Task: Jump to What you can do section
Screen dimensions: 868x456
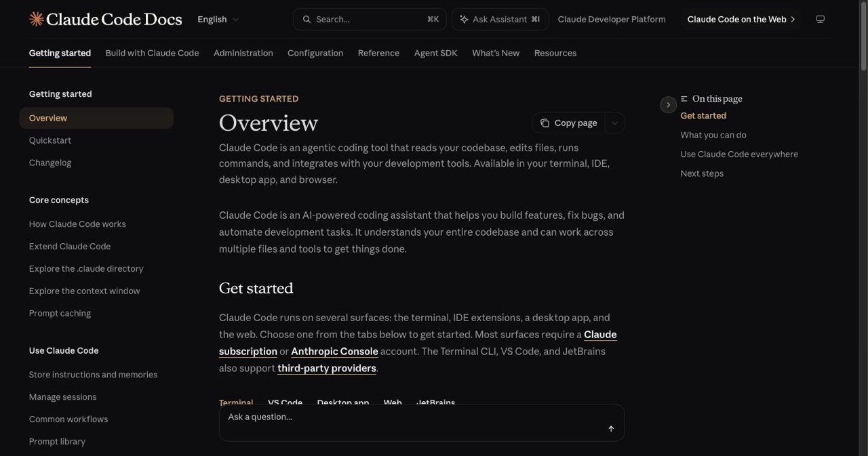Action: [x=713, y=135]
